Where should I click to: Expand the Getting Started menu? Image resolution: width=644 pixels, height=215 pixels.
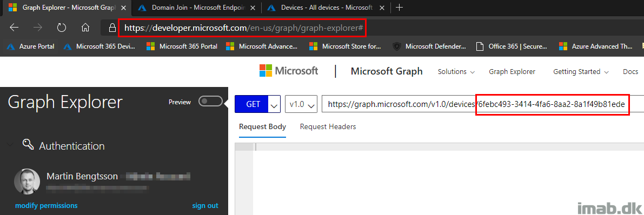pos(581,71)
